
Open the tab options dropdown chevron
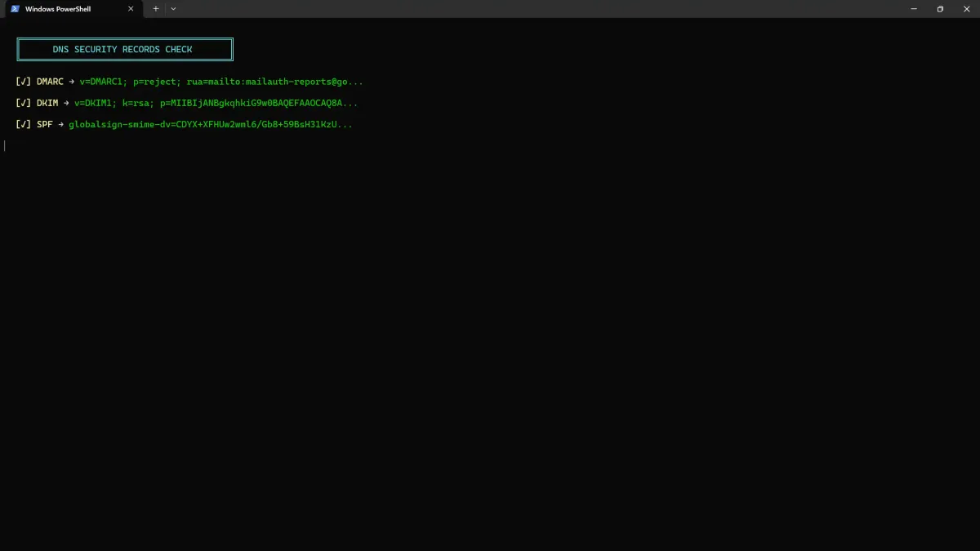172,9
